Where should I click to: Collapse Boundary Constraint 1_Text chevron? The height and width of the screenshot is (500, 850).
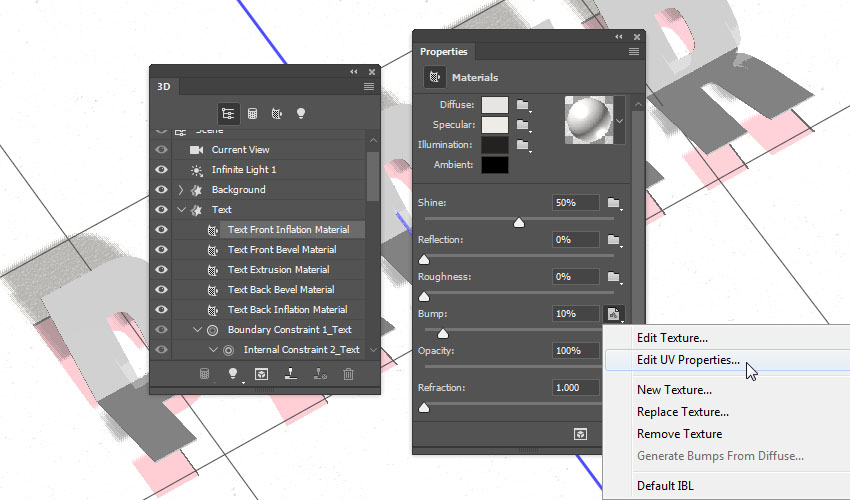coord(197,330)
